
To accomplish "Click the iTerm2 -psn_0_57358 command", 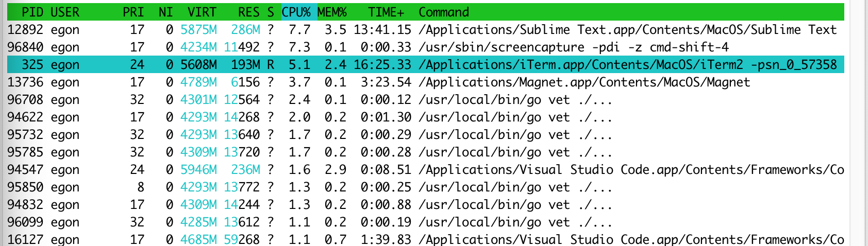I will point(628,65).
